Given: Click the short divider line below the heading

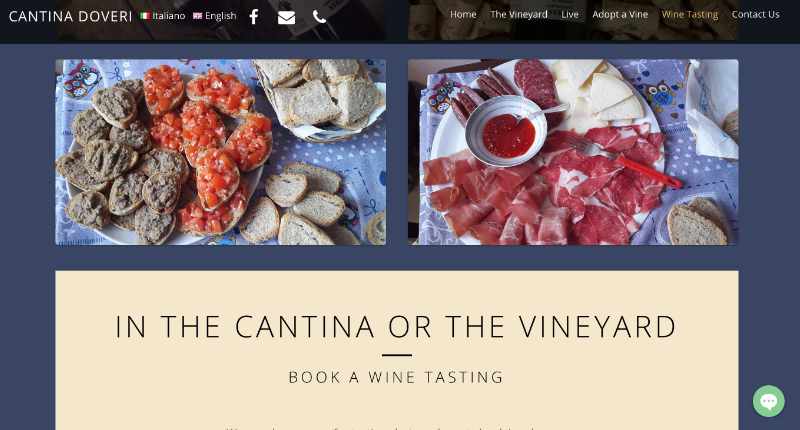Looking at the screenshot, I should point(396,355).
